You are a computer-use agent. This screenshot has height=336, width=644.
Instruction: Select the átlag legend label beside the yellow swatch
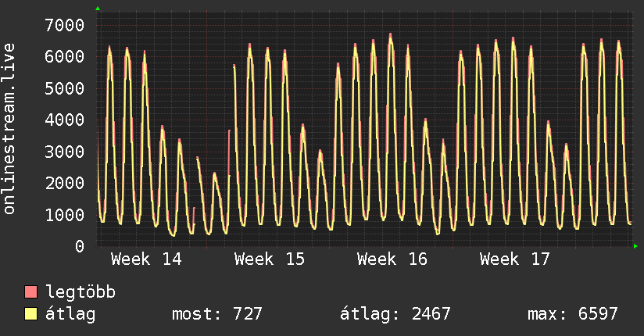coord(70,314)
